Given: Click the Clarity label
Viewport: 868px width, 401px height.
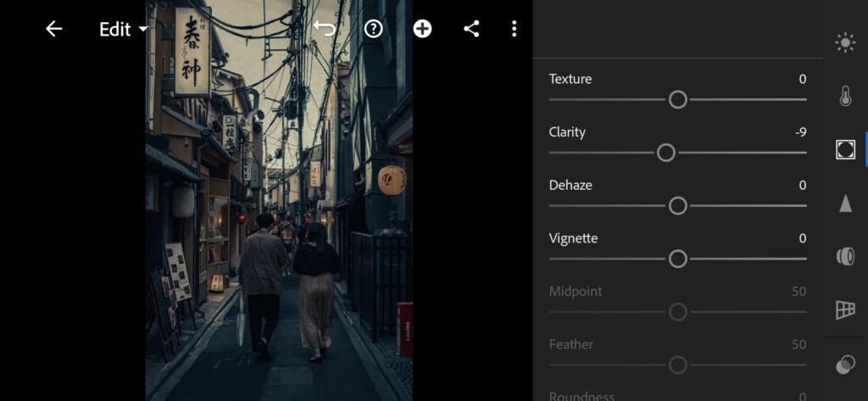Looking at the screenshot, I should [567, 132].
